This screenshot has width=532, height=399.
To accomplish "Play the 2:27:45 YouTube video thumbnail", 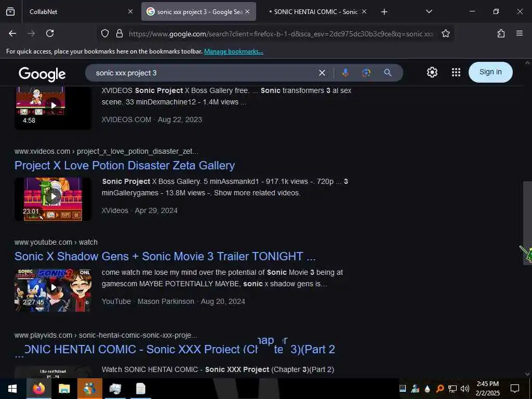I will pyautogui.click(x=53, y=290).
